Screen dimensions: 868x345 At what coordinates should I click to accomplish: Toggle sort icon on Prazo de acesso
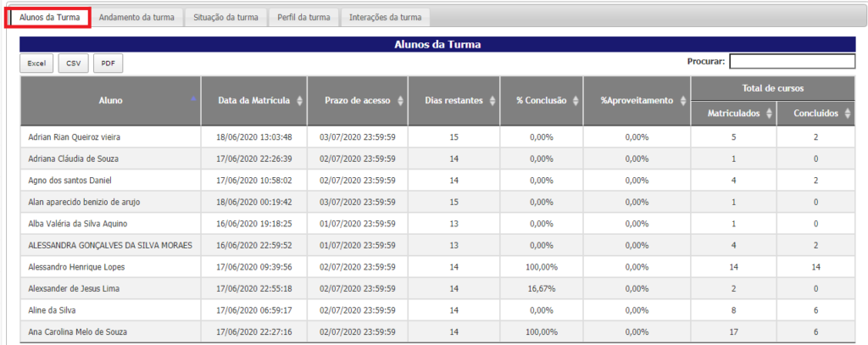pyautogui.click(x=398, y=101)
